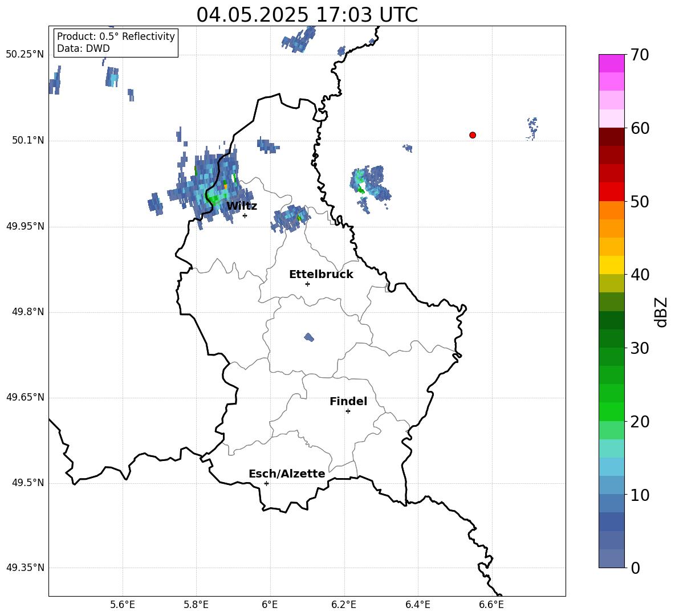Click the 50.25°N latitude label

pos(25,55)
